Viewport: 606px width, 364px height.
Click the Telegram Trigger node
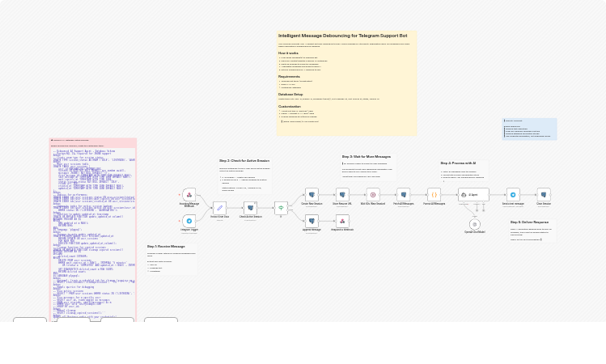point(189,221)
